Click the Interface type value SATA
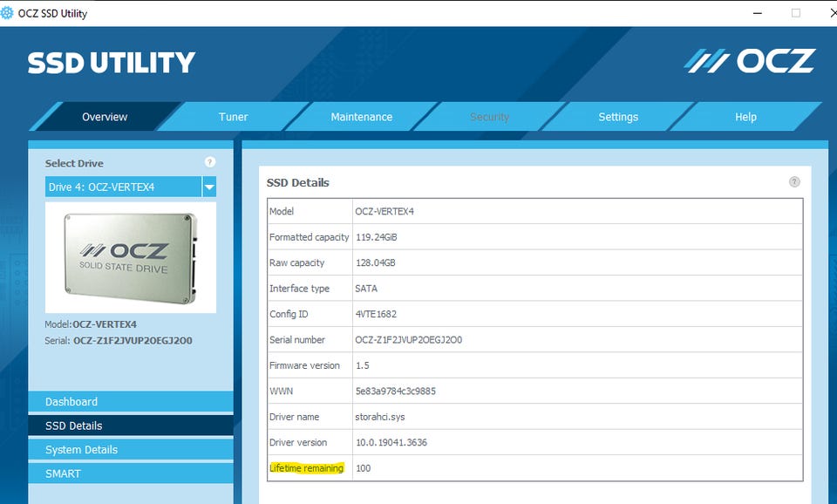837x504 pixels. pyautogui.click(x=366, y=289)
